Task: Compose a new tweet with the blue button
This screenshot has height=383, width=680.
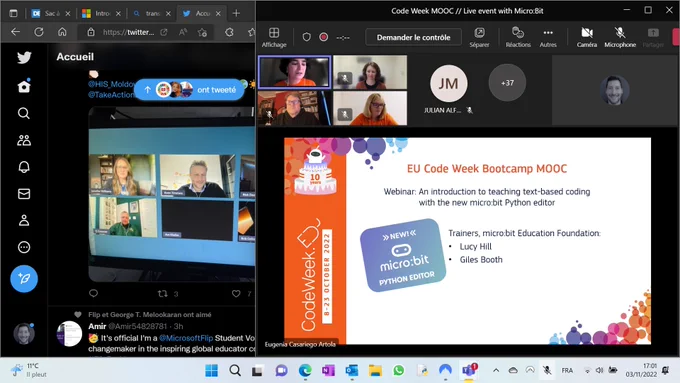Action: [24, 278]
